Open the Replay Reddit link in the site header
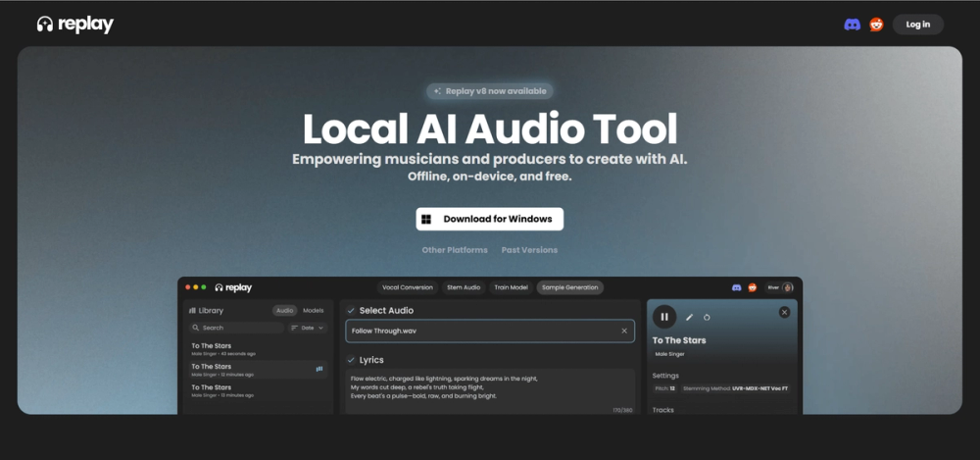 click(x=876, y=25)
